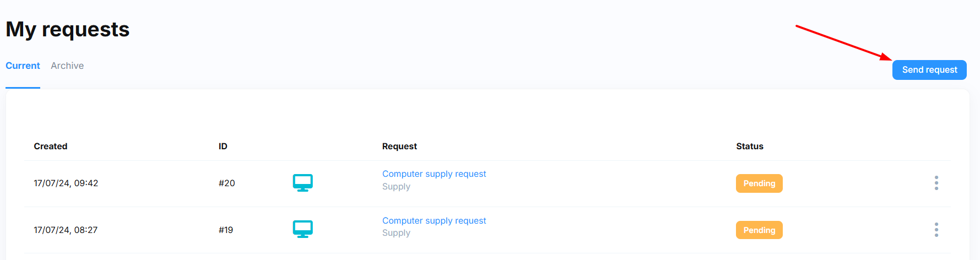Click the 17/07/24, 09:42 created date
This screenshot has height=260, width=980.
[66, 183]
